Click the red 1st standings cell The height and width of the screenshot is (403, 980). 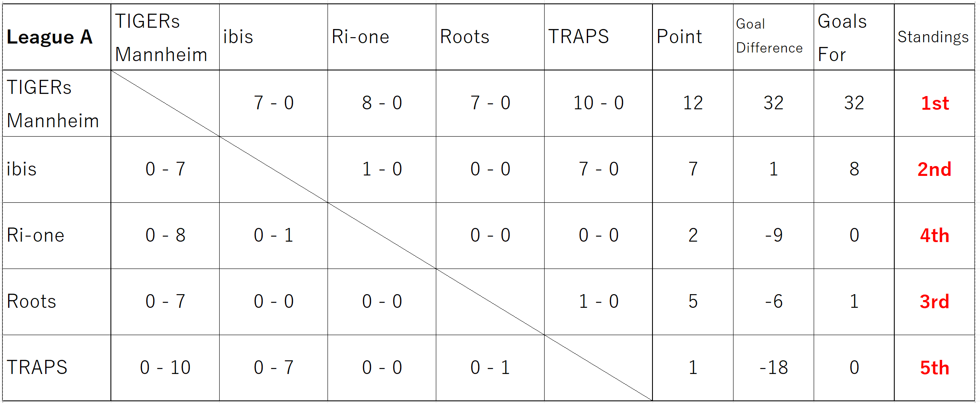tap(934, 103)
